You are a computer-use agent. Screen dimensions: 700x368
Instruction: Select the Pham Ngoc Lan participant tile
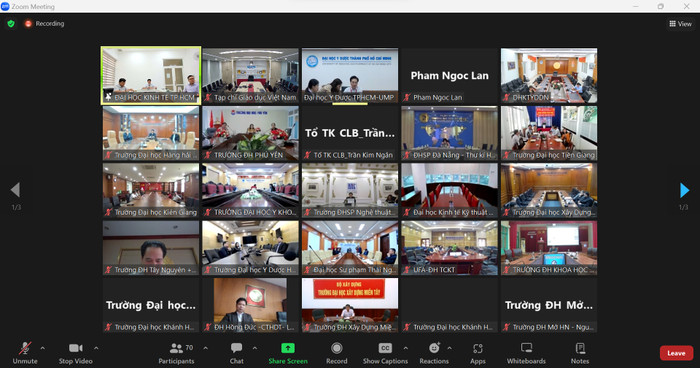pos(450,76)
